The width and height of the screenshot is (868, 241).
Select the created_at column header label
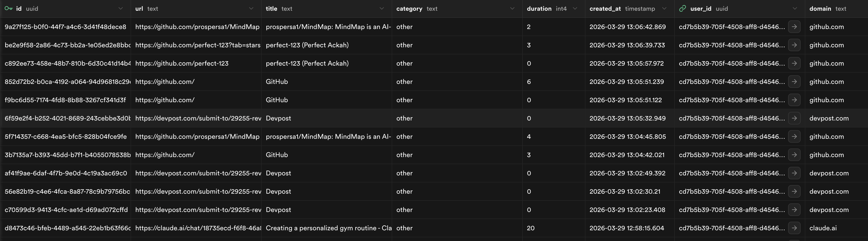(x=605, y=9)
